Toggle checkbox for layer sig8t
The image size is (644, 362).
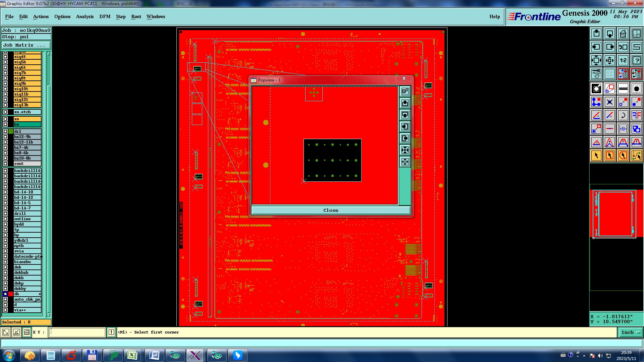click(x=5, y=78)
